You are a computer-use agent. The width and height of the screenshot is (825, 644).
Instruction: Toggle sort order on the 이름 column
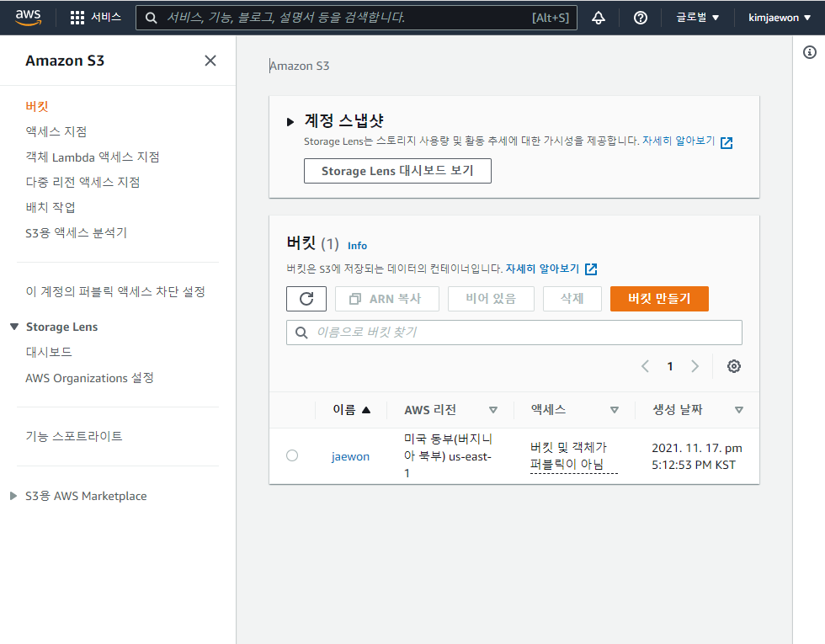tap(350, 410)
